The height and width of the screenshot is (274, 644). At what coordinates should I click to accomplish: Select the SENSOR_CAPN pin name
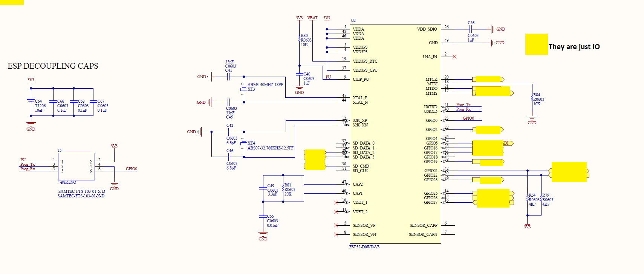coord(423,234)
